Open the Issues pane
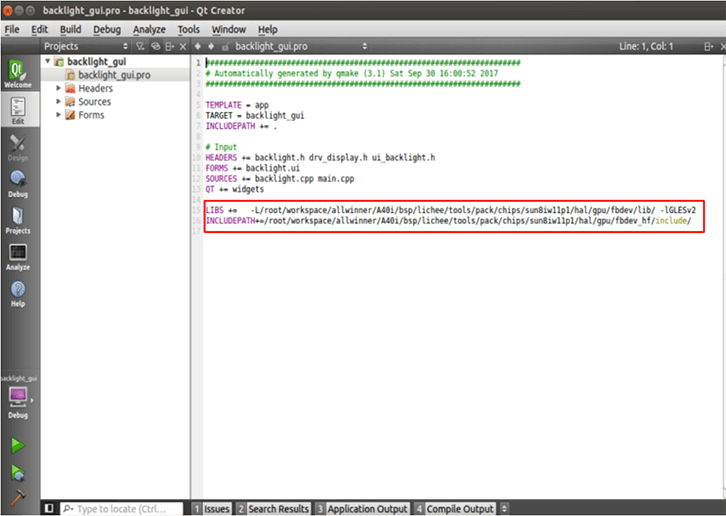 (212, 509)
